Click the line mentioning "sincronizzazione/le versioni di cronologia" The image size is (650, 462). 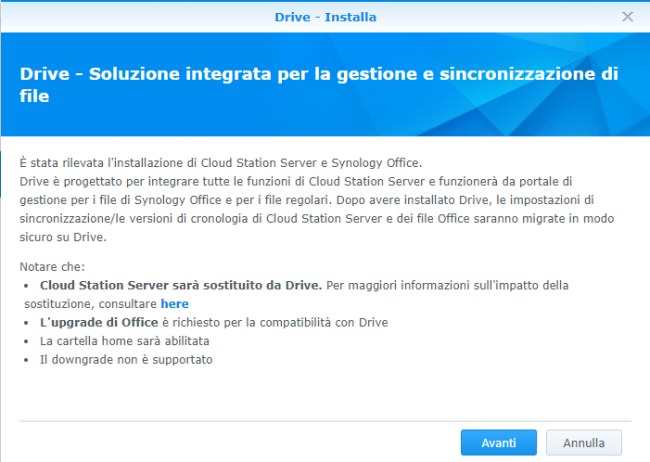tap(317, 219)
